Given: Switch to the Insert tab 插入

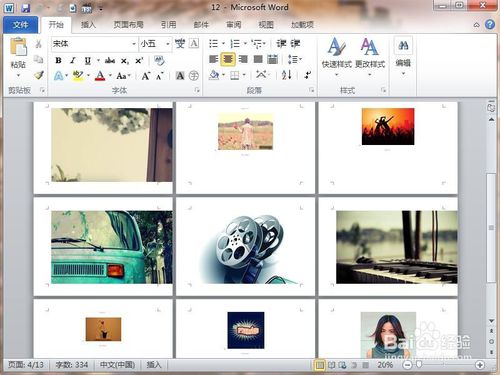Looking at the screenshot, I should 88,25.
